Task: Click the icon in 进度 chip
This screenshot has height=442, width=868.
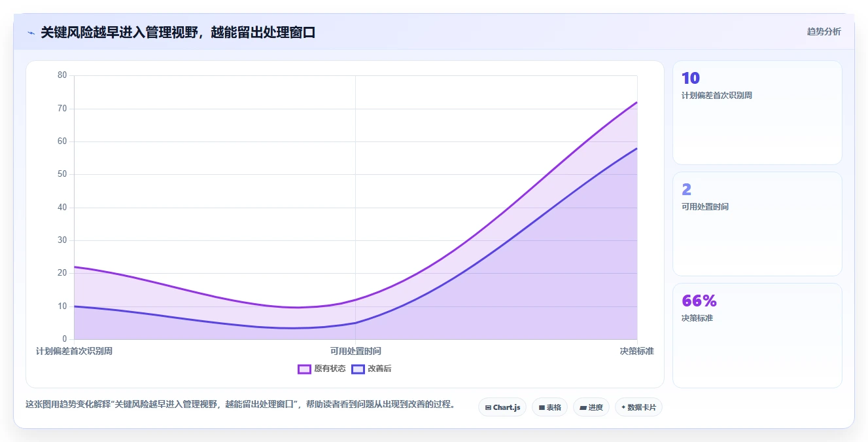Action: (583, 407)
